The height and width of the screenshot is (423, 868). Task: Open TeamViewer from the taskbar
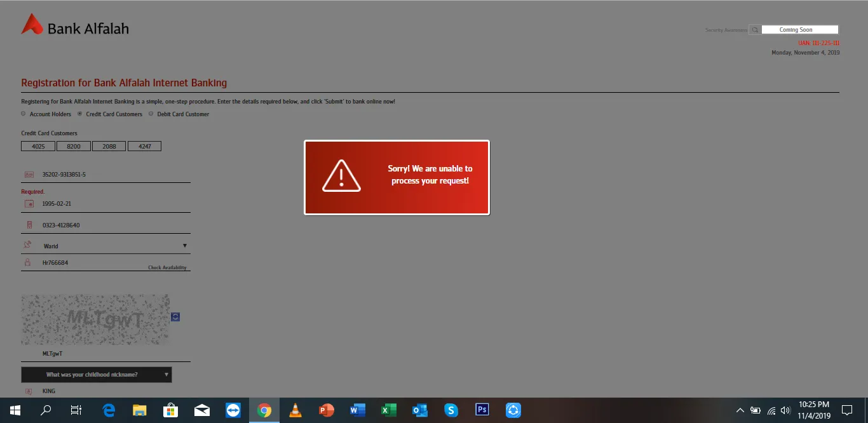tap(233, 410)
